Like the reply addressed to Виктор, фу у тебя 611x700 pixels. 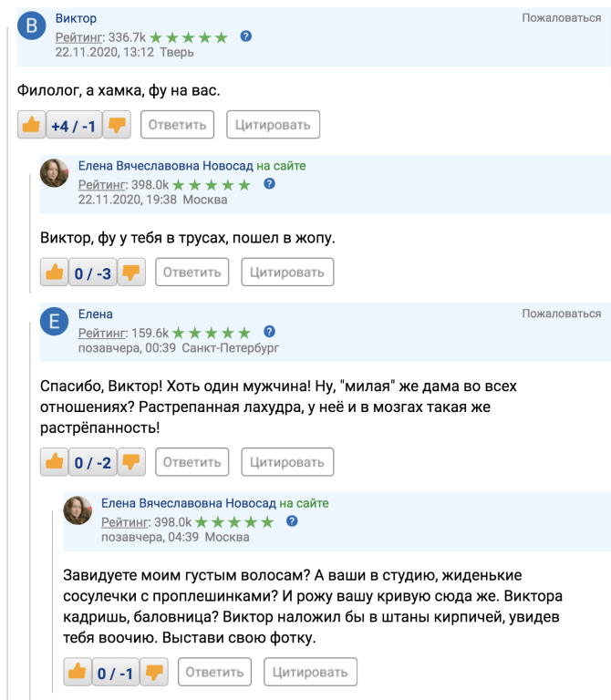(55, 271)
